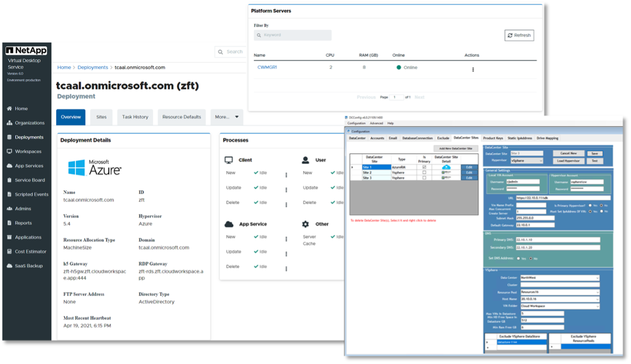Screen dimensions: 631x364
Task: Click three-dot menu for Client New process
Action: pyautogui.click(x=286, y=175)
